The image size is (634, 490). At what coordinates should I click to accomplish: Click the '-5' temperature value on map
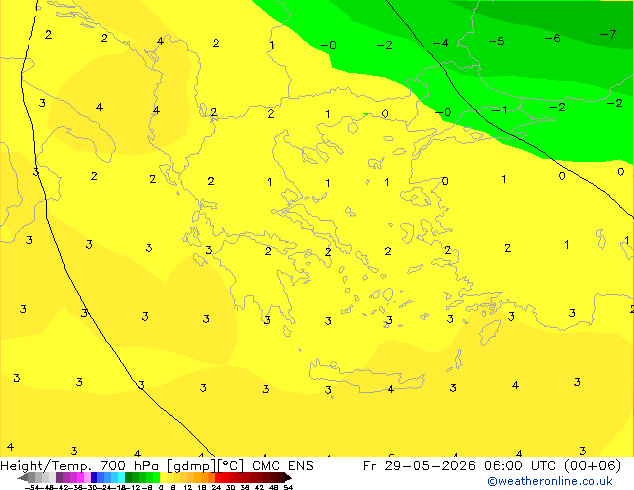pos(497,41)
